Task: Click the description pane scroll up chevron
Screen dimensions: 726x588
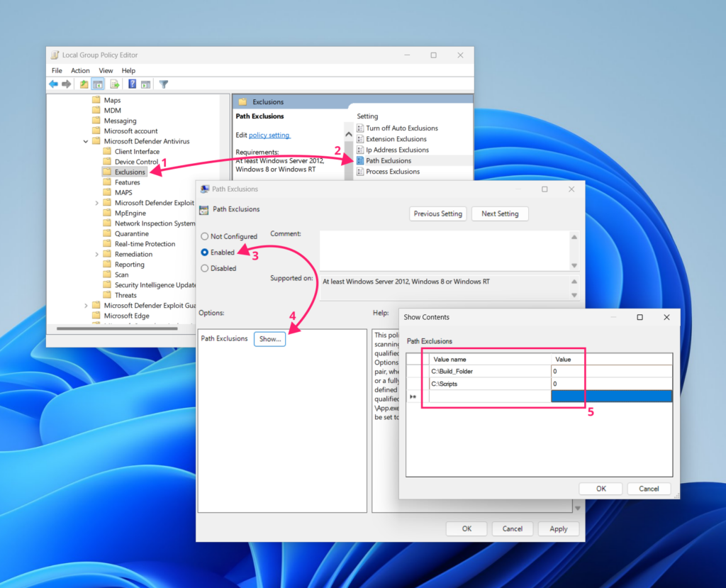Action: pyautogui.click(x=349, y=134)
